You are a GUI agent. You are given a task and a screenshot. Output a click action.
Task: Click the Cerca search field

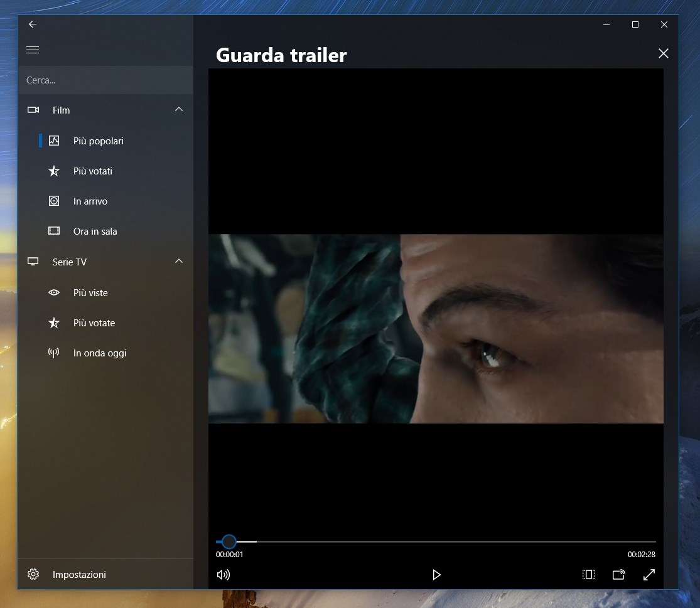point(105,80)
